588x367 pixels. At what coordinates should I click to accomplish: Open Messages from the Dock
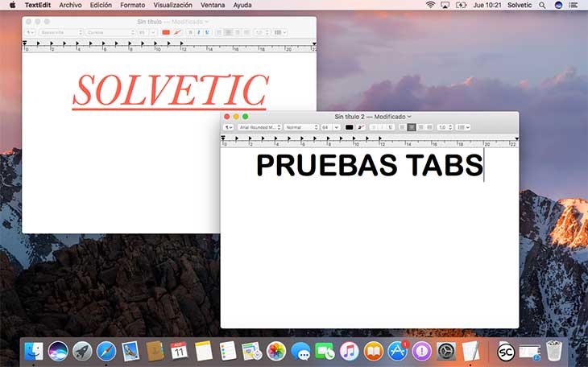pos(300,351)
